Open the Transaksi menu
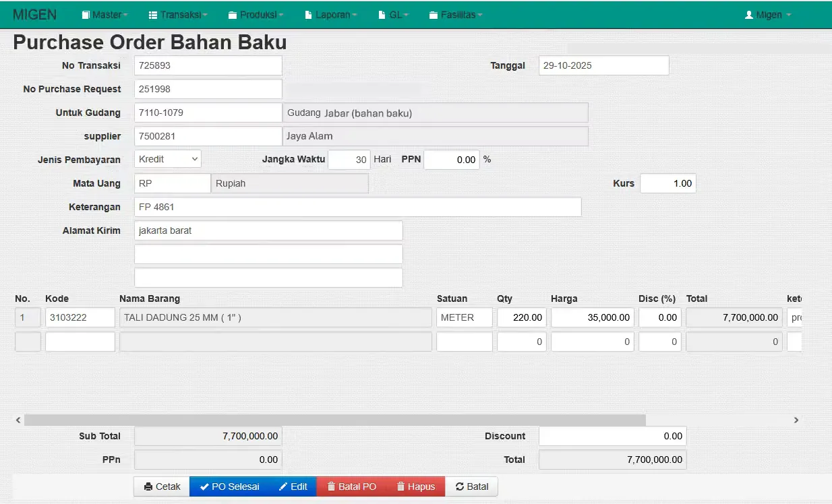This screenshot has height=504, width=832. click(x=178, y=15)
